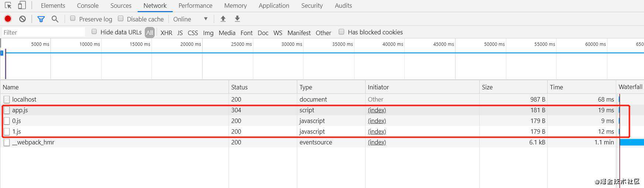Open the (index) initiator link for 1.js
Viewport: 644px width, 188px height.
377,131
